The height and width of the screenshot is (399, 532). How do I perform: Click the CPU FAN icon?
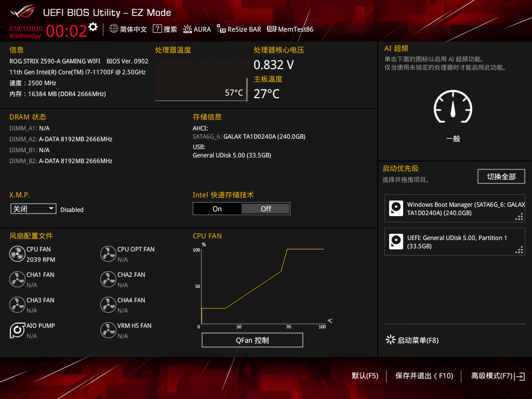click(17, 254)
